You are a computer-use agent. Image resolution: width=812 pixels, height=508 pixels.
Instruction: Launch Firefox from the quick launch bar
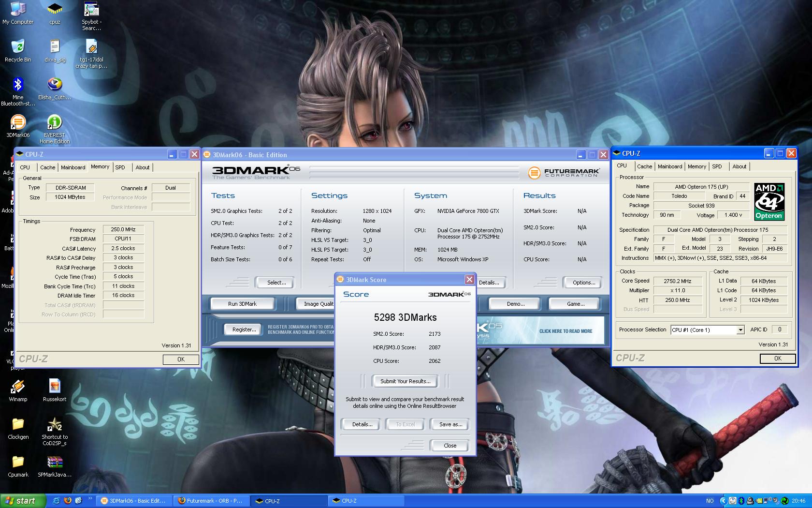tap(68, 501)
